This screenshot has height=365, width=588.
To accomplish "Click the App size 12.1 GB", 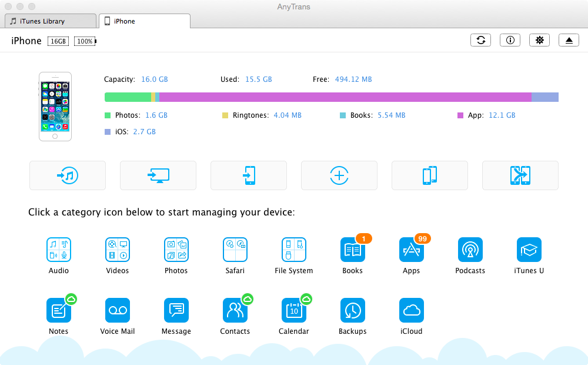I will pyautogui.click(x=502, y=115).
